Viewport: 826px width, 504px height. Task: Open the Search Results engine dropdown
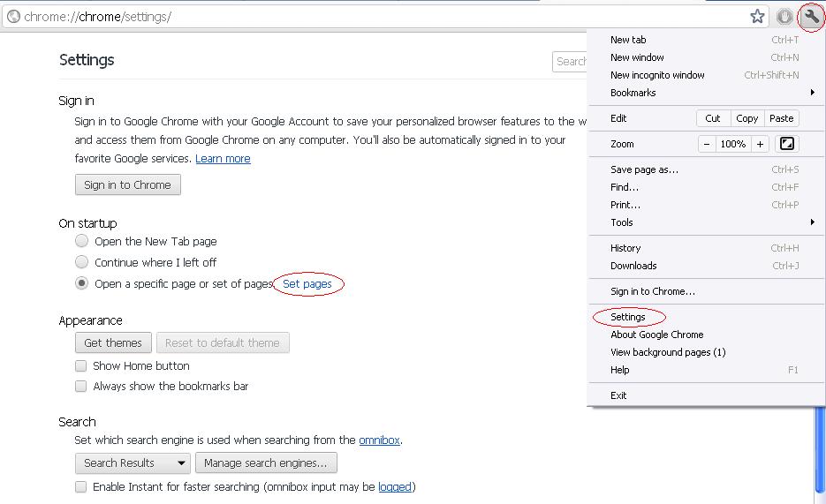click(x=133, y=463)
